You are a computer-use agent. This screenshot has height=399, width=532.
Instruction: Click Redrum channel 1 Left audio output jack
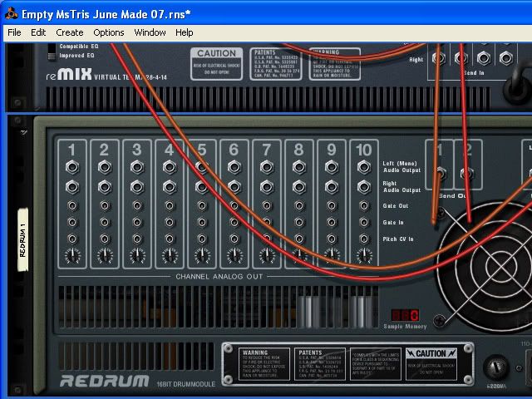(72, 167)
